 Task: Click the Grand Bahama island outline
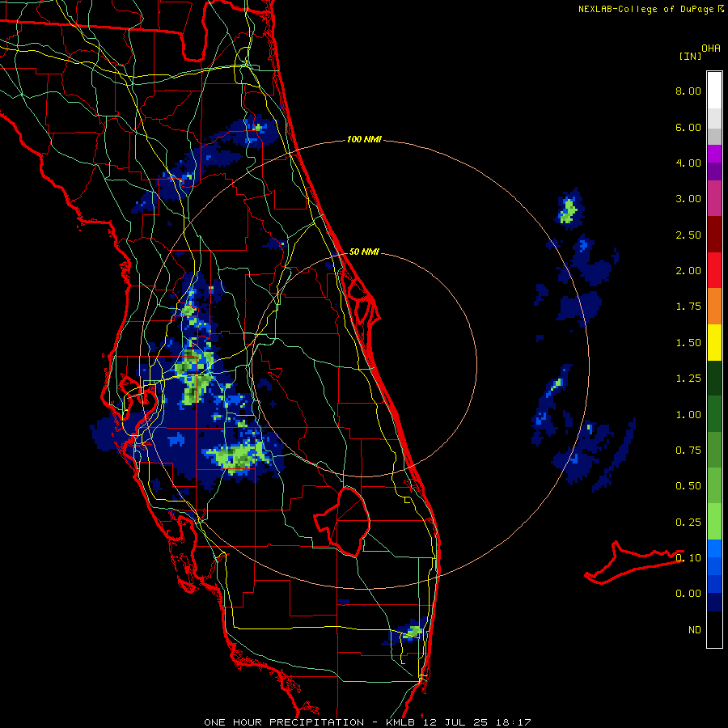point(633,562)
